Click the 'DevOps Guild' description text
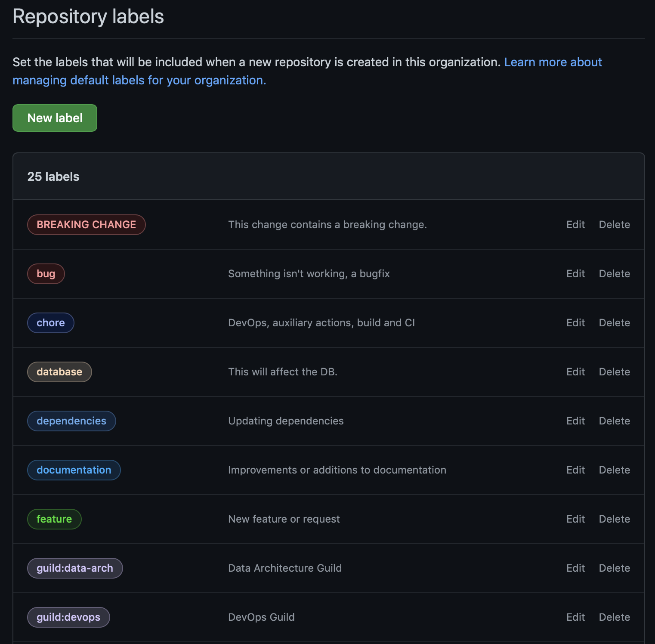655x644 pixels. coord(261,617)
